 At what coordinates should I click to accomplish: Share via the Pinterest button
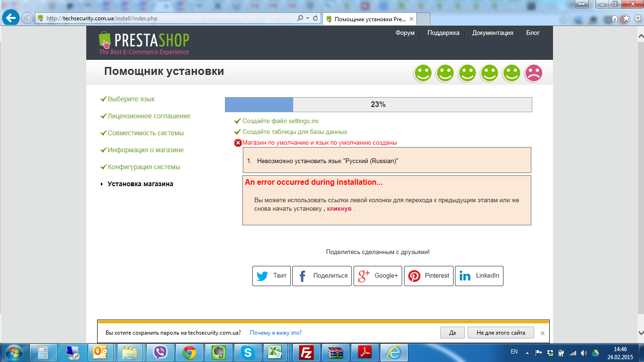429,276
